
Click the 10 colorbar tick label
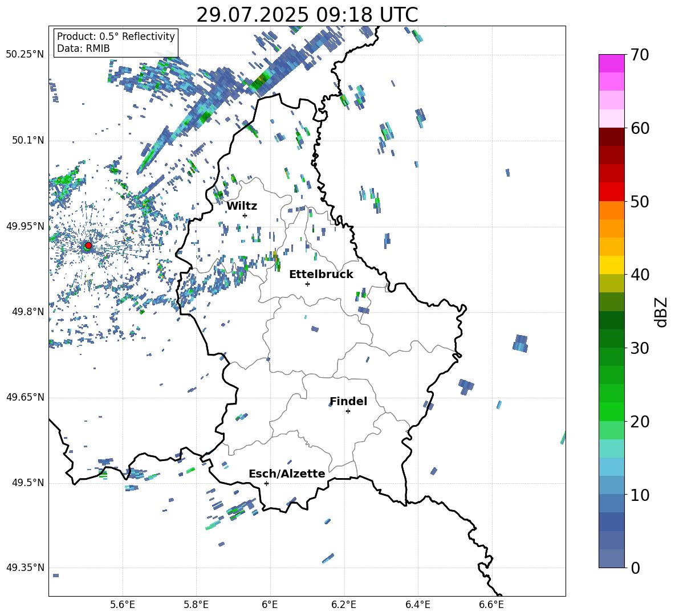640,495
